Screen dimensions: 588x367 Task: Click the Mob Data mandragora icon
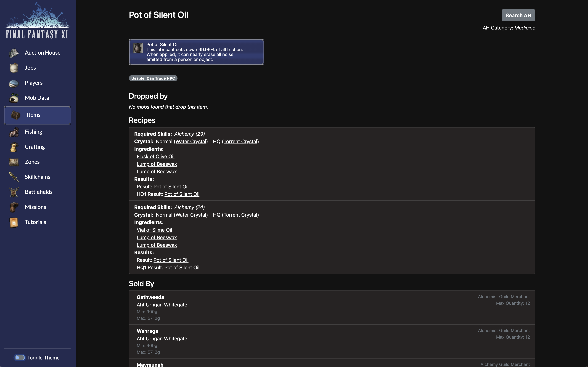pos(14,98)
